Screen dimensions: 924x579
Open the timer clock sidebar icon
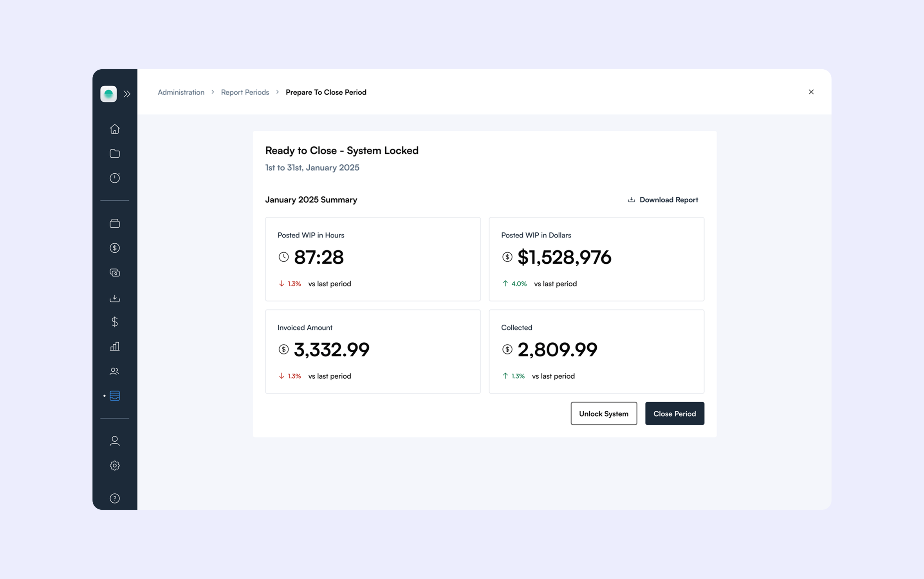(115, 178)
